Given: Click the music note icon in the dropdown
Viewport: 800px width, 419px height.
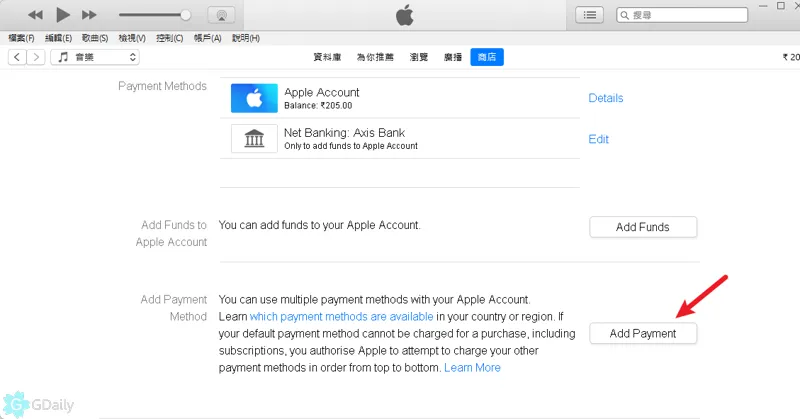Looking at the screenshot, I should [x=63, y=57].
